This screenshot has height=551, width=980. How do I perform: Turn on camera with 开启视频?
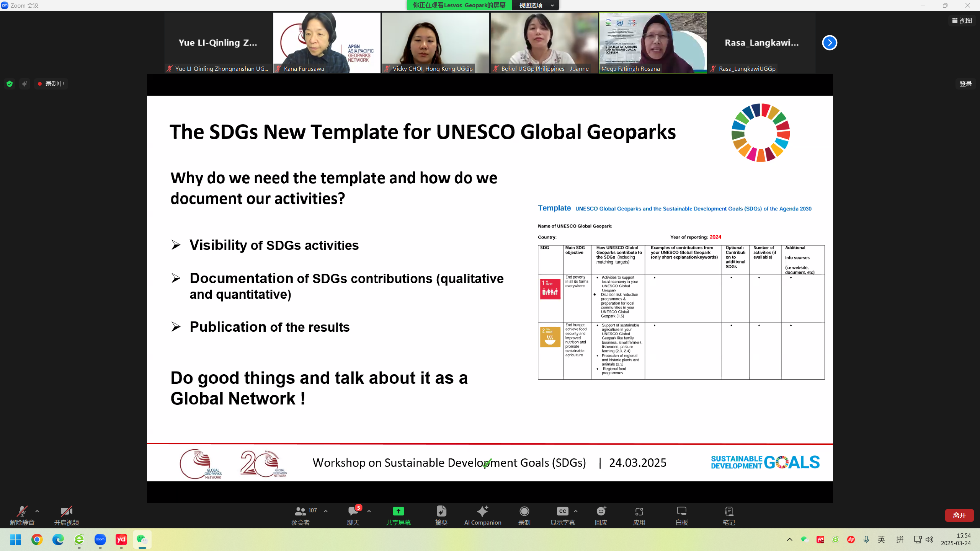[66, 515]
